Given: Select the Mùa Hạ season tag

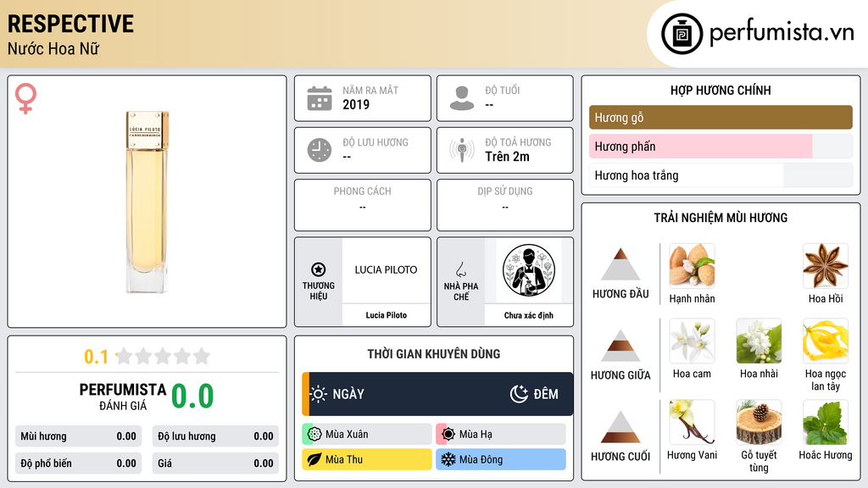Looking at the screenshot, I should 501,435.
